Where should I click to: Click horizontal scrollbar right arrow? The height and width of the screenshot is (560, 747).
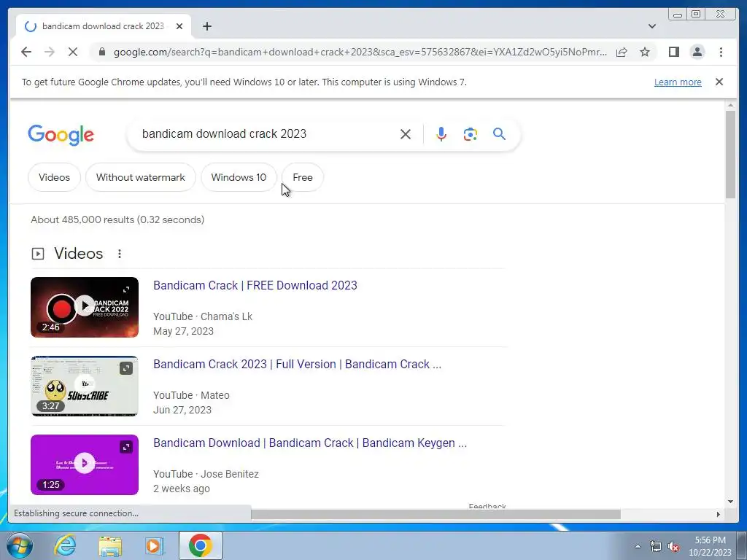(x=719, y=514)
